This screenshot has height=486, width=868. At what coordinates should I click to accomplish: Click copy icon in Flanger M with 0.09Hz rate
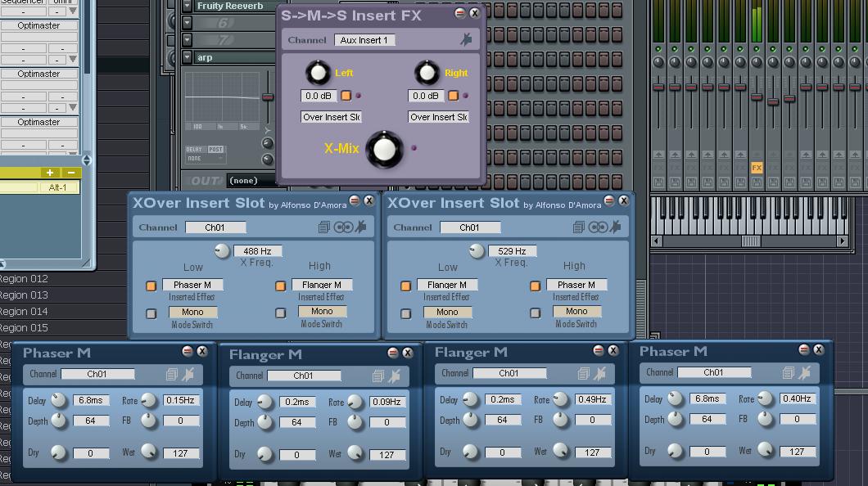(378, 376)
